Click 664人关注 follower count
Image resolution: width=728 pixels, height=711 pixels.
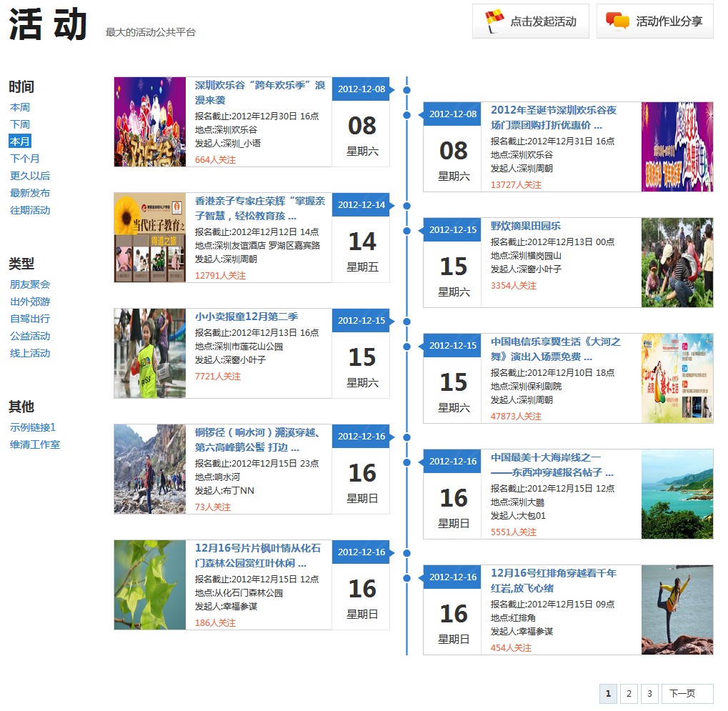(x=216, y=160)
